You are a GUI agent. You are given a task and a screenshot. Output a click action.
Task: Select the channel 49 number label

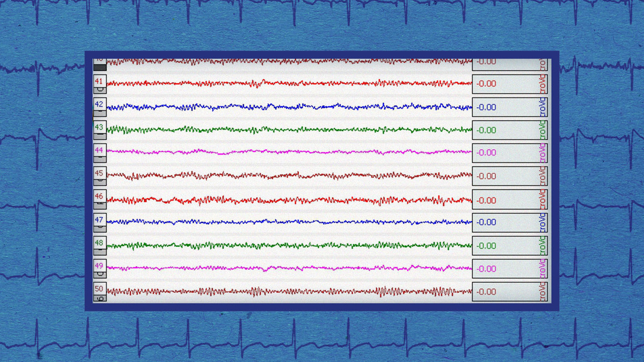[99, 265]
